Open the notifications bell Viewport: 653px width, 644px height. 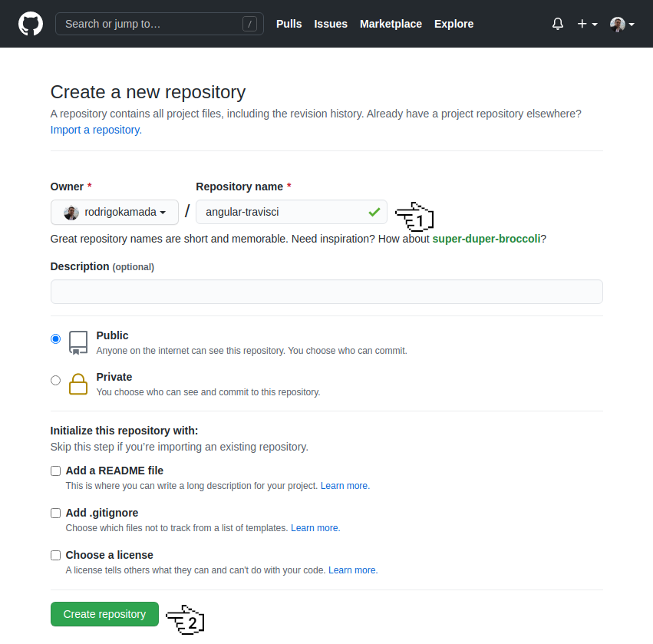coord(558,24)
